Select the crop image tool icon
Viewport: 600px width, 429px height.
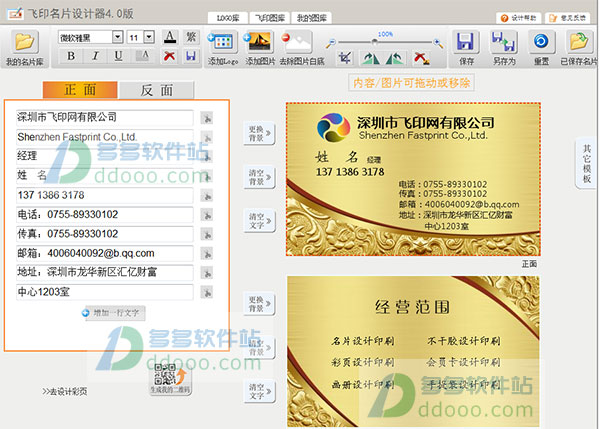(x=345, y=58)
